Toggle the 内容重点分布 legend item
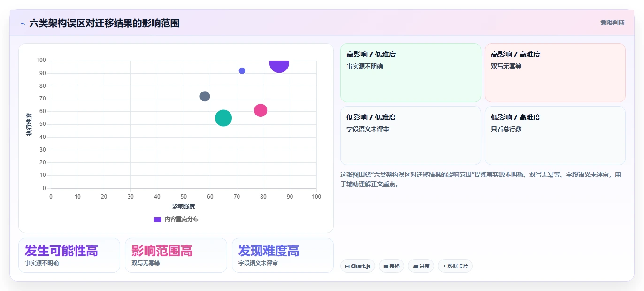 point(176,219)
